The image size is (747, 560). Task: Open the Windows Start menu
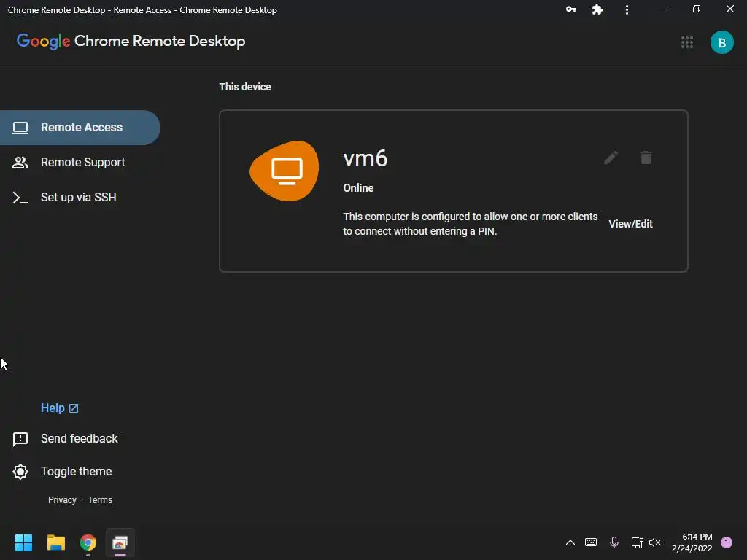23,542
